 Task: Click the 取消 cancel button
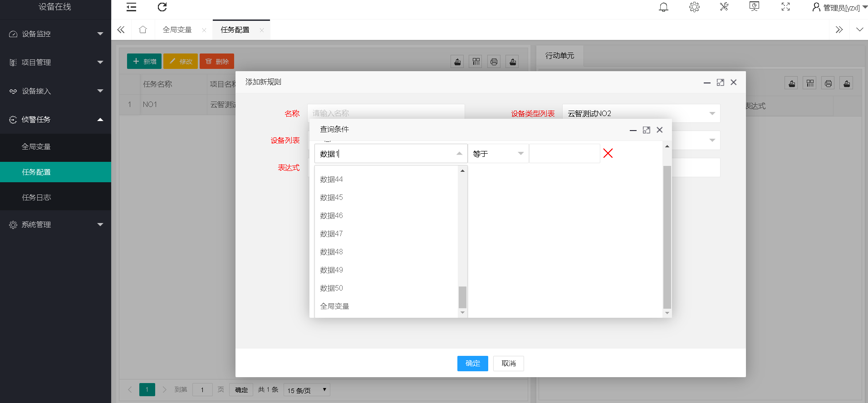pyautogui.click(x=509, y=363)
